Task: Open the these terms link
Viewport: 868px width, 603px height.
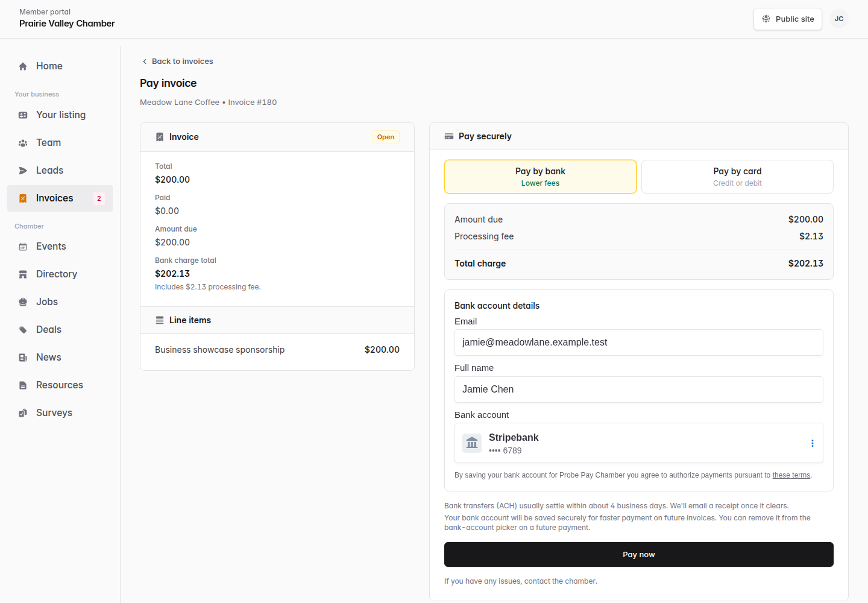Action: click(791, 475)
